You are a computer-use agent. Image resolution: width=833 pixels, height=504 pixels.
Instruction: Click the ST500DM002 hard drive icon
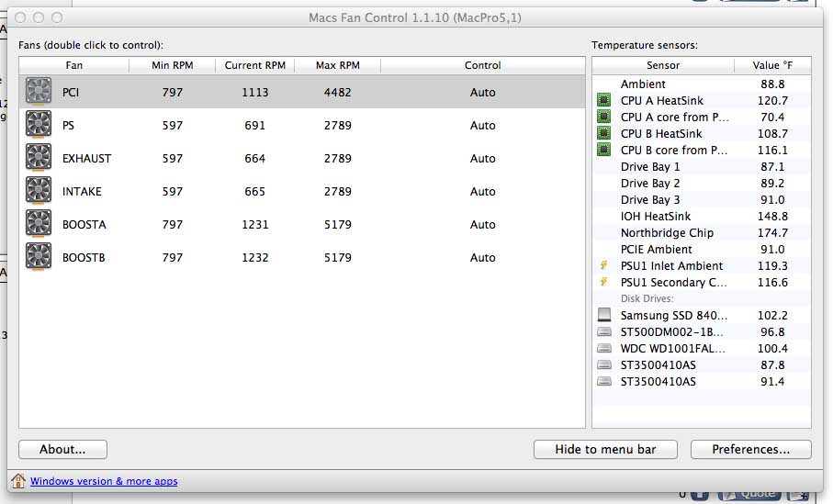coord(604,331)
